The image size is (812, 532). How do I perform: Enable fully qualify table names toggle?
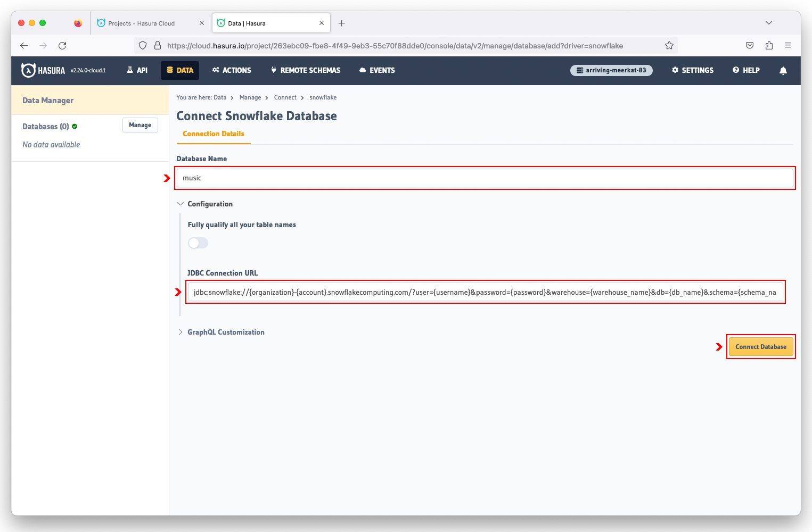click(198, 243)
